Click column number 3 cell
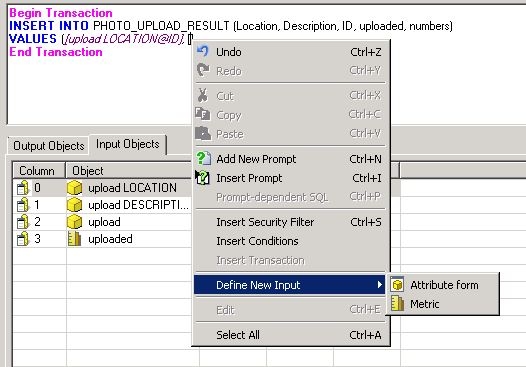The image size is (526, 367). pyautogui.click(x=38, y=239)
